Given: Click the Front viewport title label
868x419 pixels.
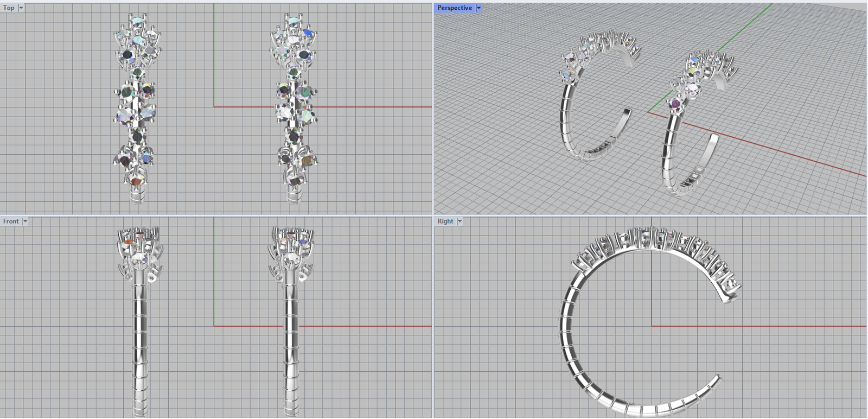Looking at the screenshot, I should click(11, 221).
